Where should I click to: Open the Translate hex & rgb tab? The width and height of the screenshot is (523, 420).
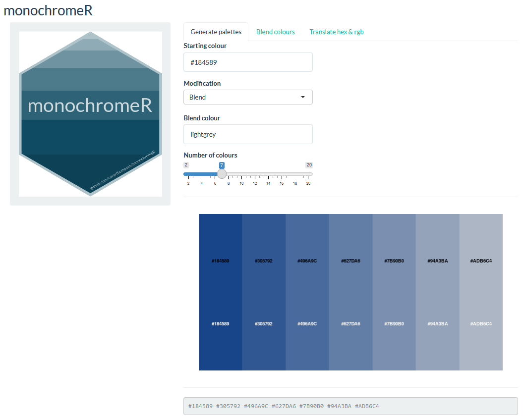coord(337,32)
